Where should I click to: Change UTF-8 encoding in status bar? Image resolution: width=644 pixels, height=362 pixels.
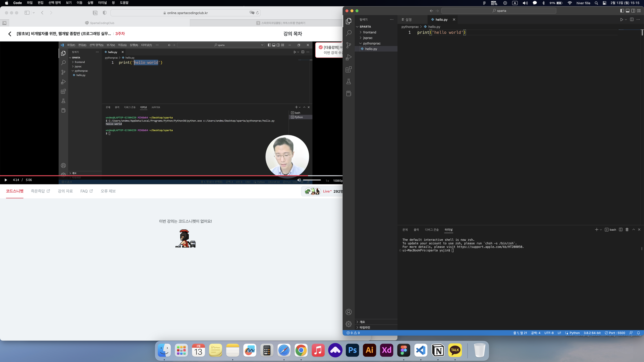tap(549, 333)
